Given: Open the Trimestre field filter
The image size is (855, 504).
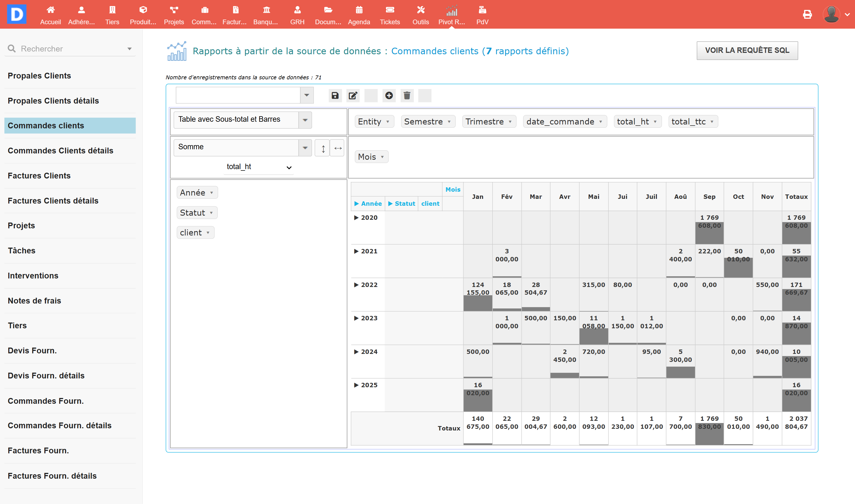Looking at the screenshot, I should pyautogui.click(x=510, y=121).
